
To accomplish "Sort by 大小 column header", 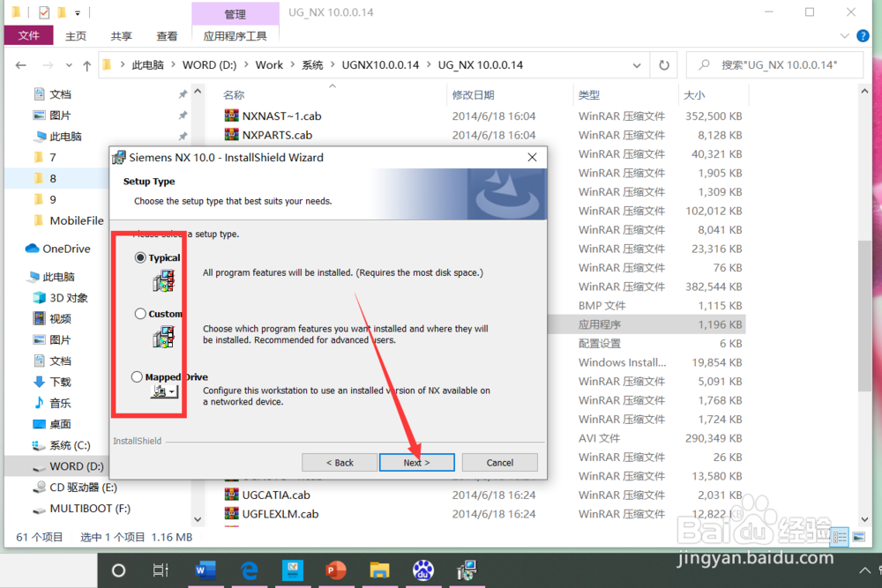I will 695,95.
